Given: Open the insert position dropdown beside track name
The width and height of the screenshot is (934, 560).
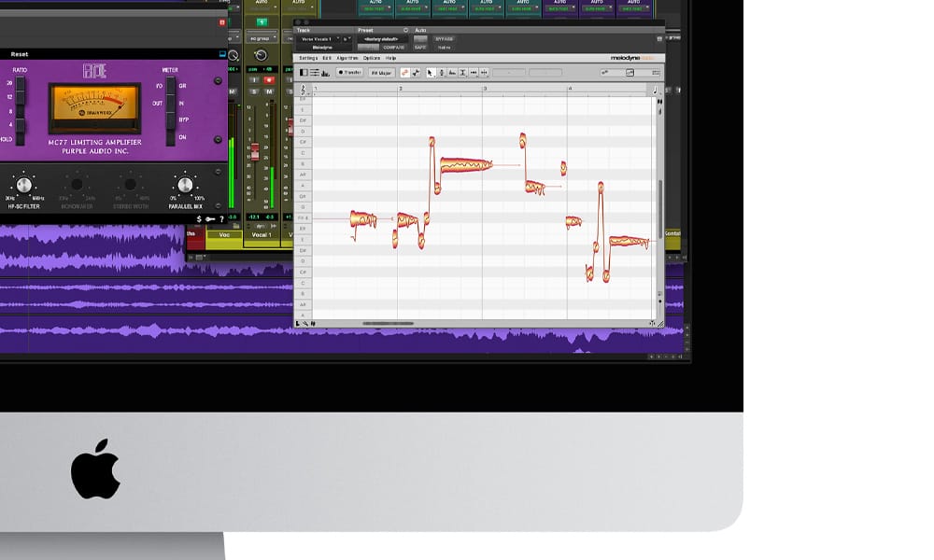Looking at the screenshot, I should tap(347, 39).
